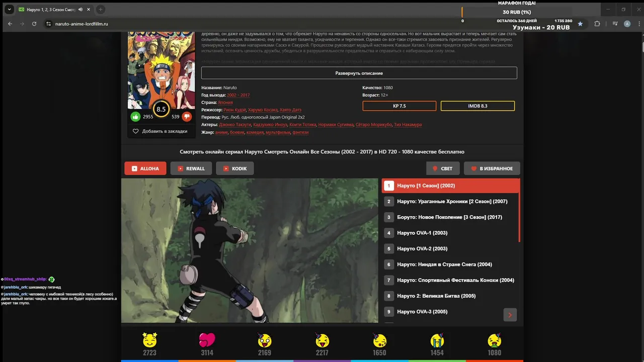View site information icon in address bar
Viewport: 644px width, 362px height.
click(49, 24)
